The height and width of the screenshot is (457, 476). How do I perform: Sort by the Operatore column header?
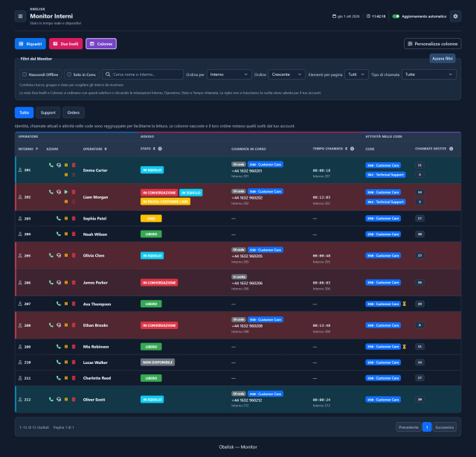(x=94, y=149)
